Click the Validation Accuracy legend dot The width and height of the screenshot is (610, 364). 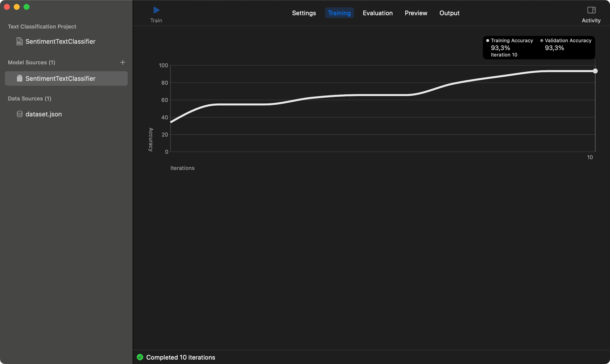(x=542, y=41)
